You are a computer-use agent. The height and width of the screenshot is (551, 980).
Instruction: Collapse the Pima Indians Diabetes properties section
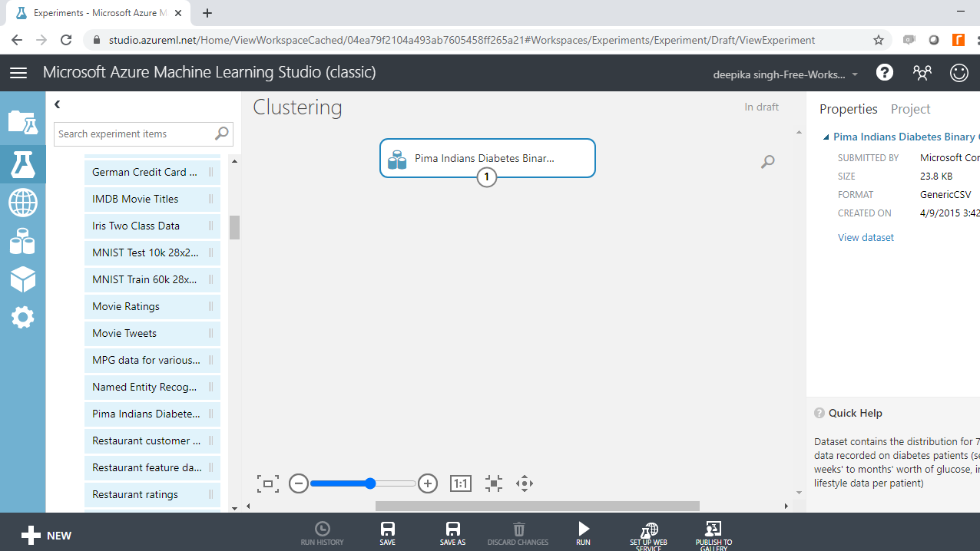[826, 137]
